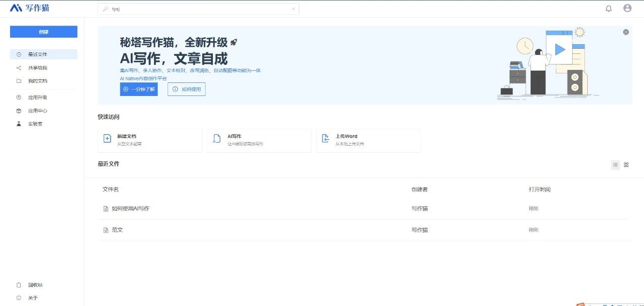The image size is (644, 306).
Task: Click creator 写作猫 in the 范文 row
Action: coord(420,230)
